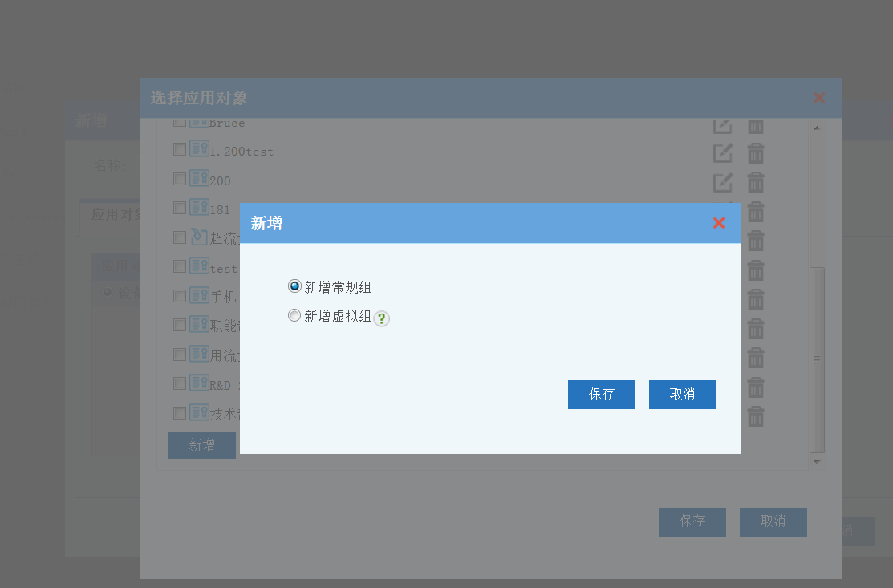Tick the checkbox for 1.200test
The image size is (893, 588).
point(180,149)
